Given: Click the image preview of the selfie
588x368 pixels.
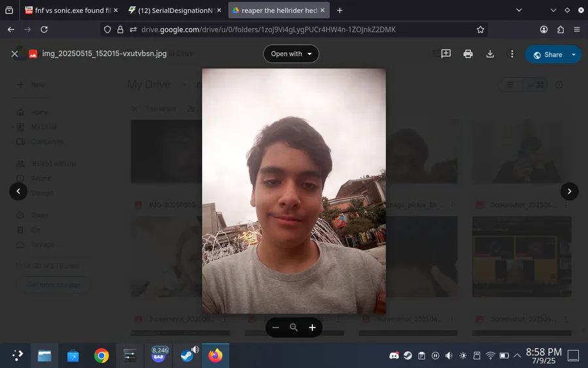Looking at the screenshot, I should 293,191.
